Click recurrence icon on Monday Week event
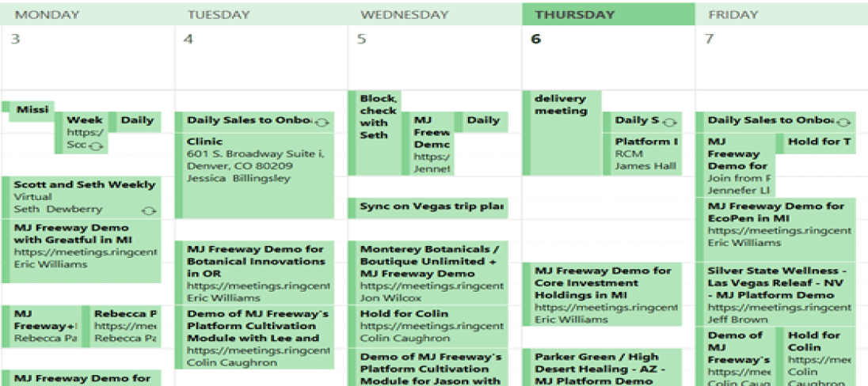Screen dimensions: 868x386 [97, 146]
